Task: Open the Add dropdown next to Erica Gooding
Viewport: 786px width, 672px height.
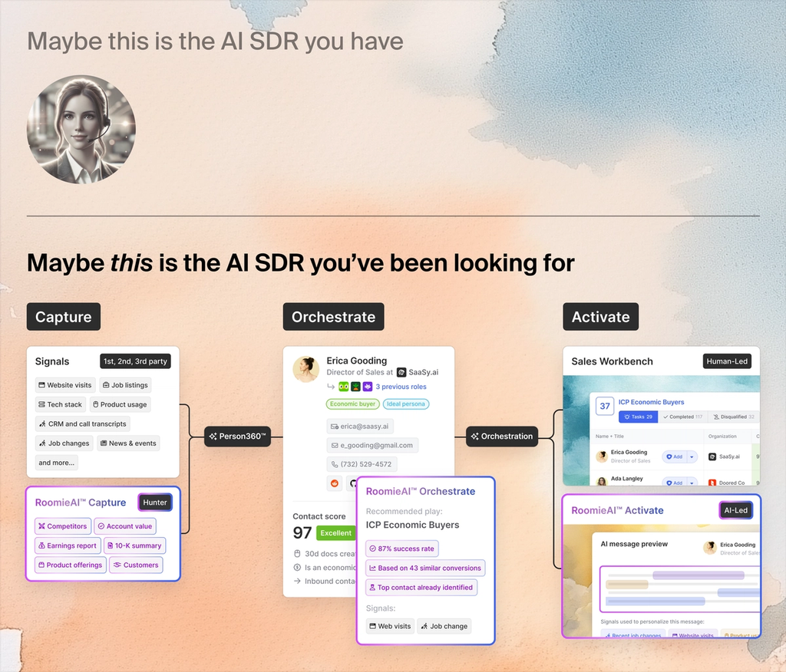Action: [x=692, y=456]
